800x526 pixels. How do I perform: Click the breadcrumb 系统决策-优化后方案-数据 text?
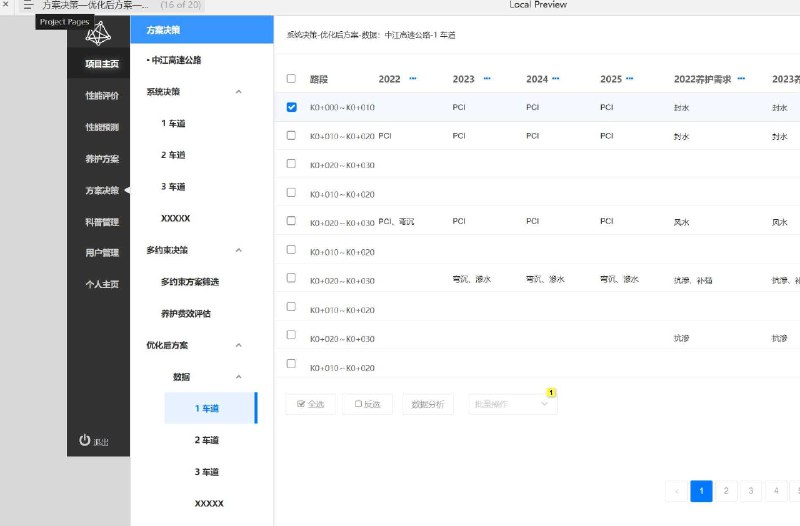coord(334,35)
